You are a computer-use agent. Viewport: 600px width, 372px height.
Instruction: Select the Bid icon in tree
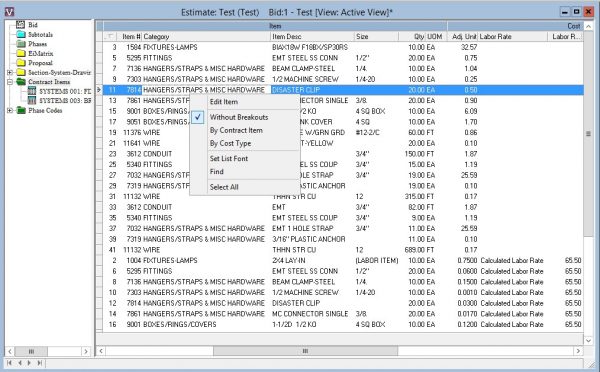[x=21, y=24]
